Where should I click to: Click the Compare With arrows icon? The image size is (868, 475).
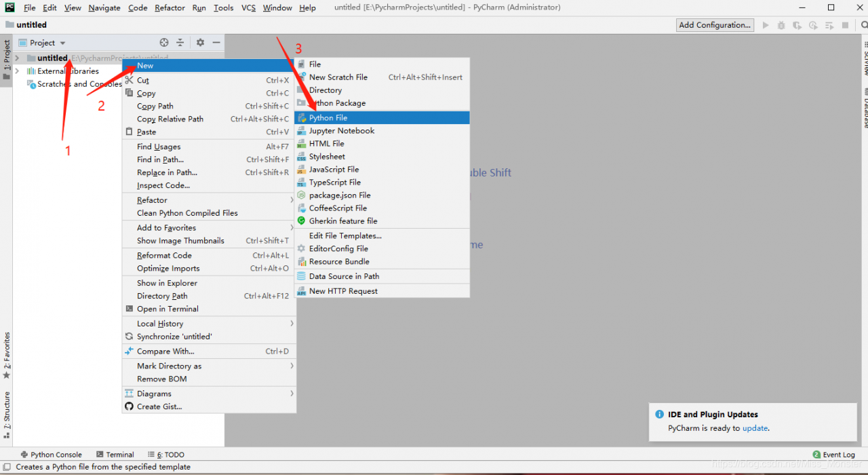tap(130, 351)
